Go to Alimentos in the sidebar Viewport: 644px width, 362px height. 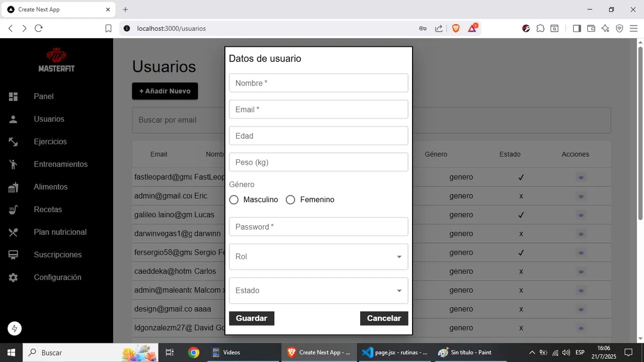50,187
